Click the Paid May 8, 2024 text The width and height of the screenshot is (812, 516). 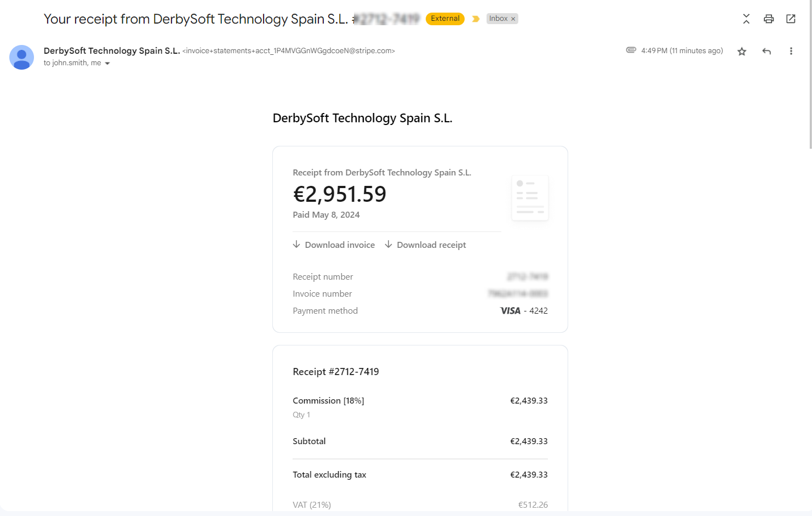click(x=326, y=215)
